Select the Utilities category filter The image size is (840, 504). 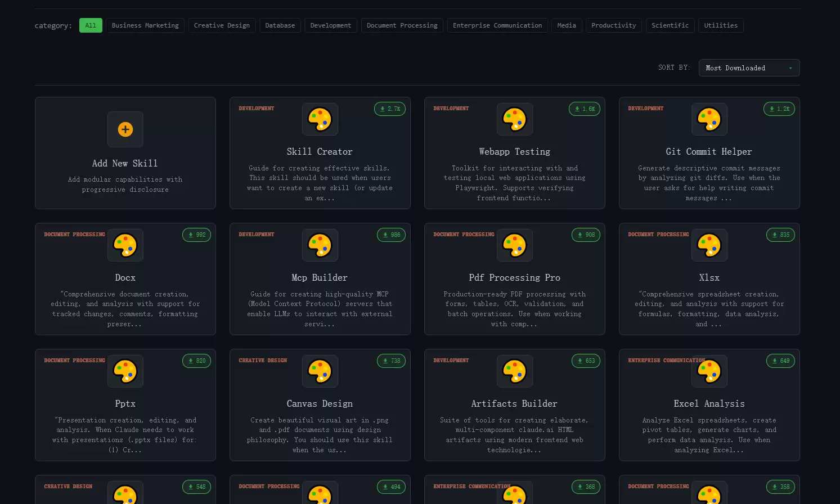(721, 25)
